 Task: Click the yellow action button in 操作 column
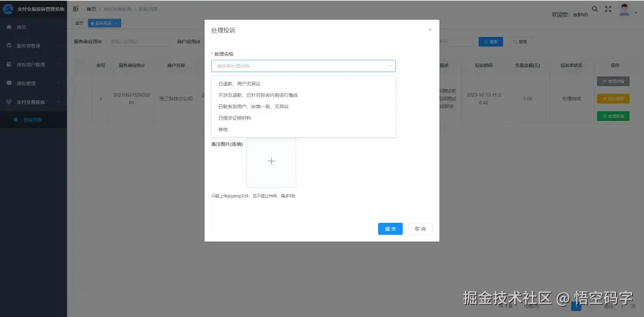613,98
